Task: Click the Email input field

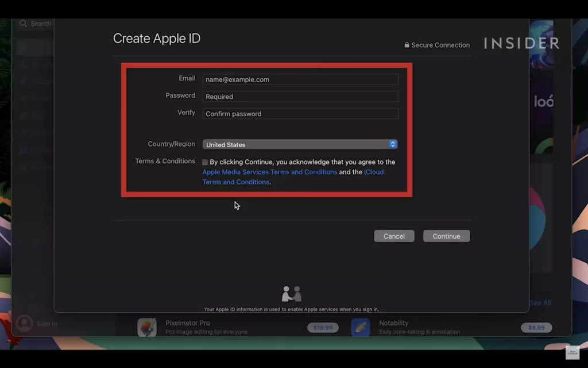Action: coord(300,79)
